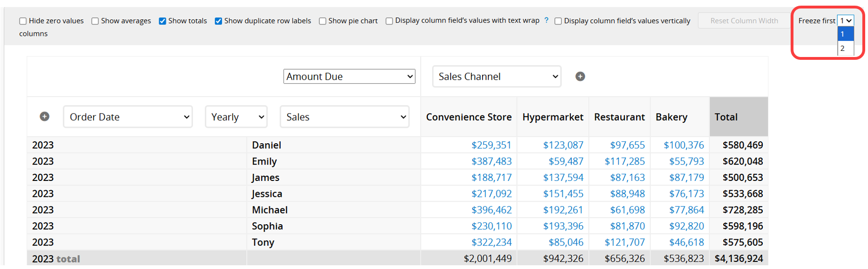Click the plus icon left of Order Date
This screenshot has width=868, height=269.
click(x=44, y=116)
